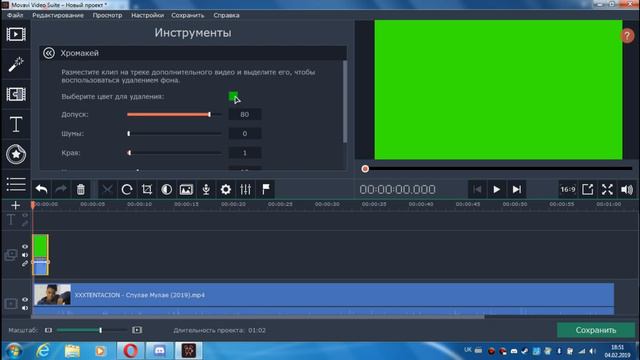The image size is (640, 360).
Task: Click the Шумы value field showing 0
Action: pyautogui.click(x=244, y=133)
